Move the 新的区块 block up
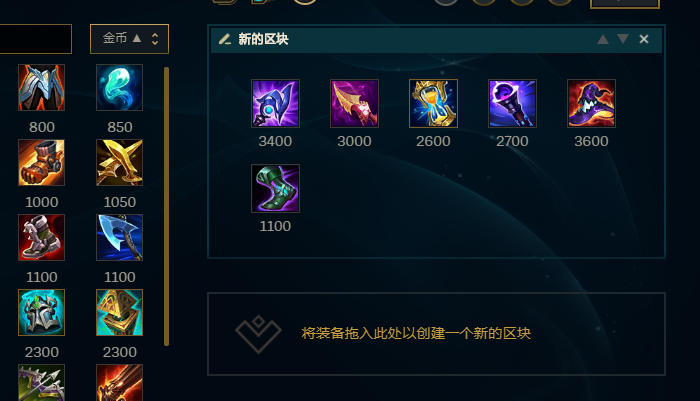700x401 pixels. 603,39
